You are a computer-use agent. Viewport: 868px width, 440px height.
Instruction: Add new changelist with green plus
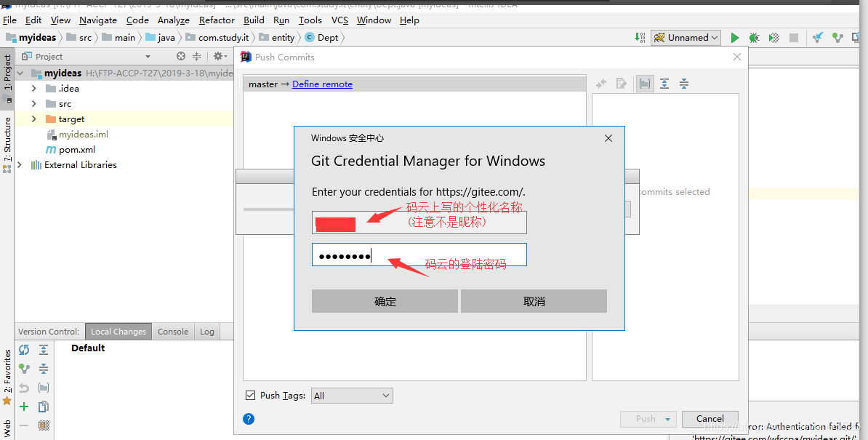(24, 407)
